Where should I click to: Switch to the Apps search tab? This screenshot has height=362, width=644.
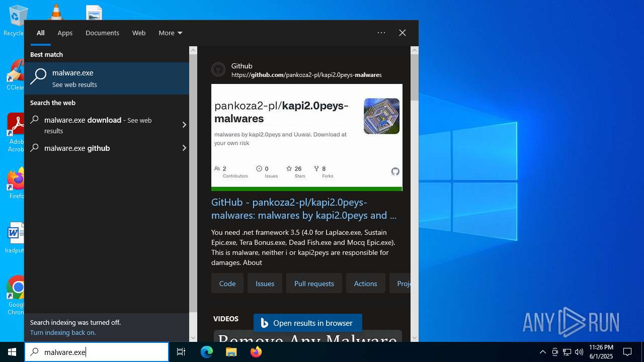[65, 33]
